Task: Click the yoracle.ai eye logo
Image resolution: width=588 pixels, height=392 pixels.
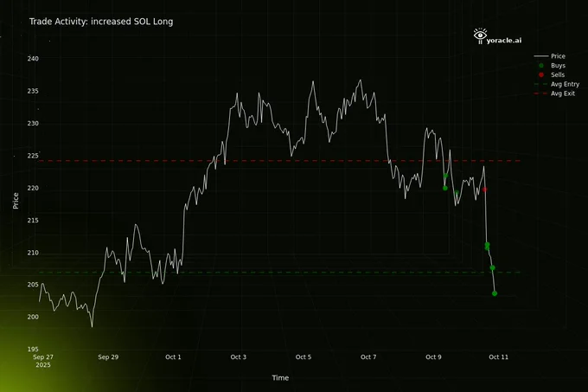Action: pyautogui.click(x=480, y=36)
